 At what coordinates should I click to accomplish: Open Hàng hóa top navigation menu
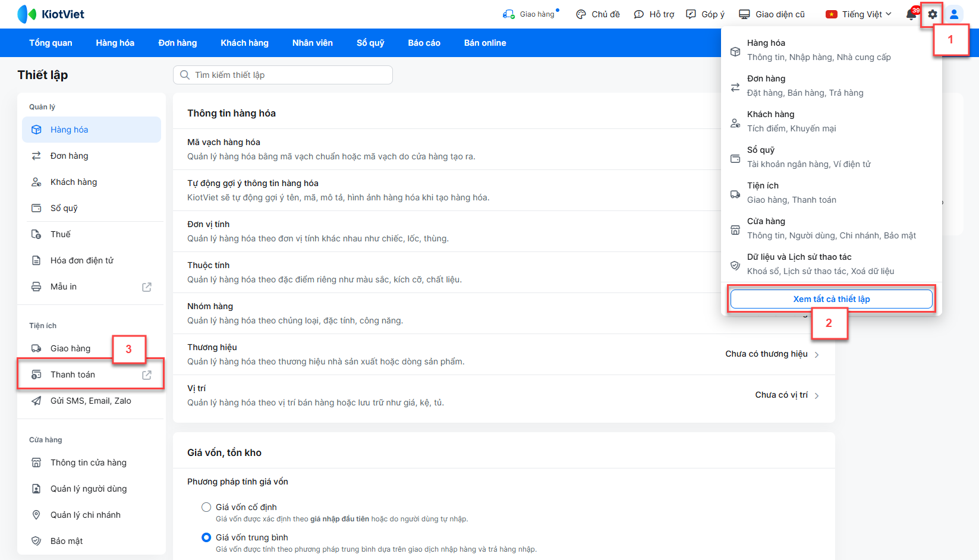115,43
